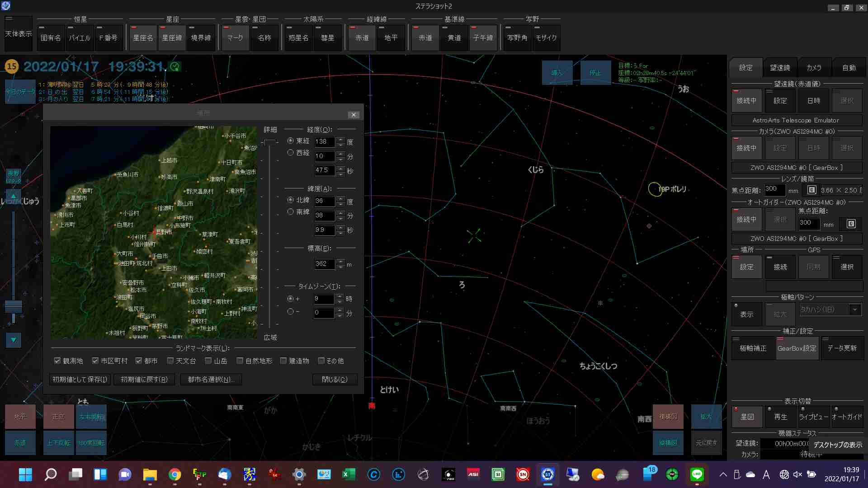Click the OneDrive cloud tray icon
This screenshot has height=488, width=868.
coord(750,474)
